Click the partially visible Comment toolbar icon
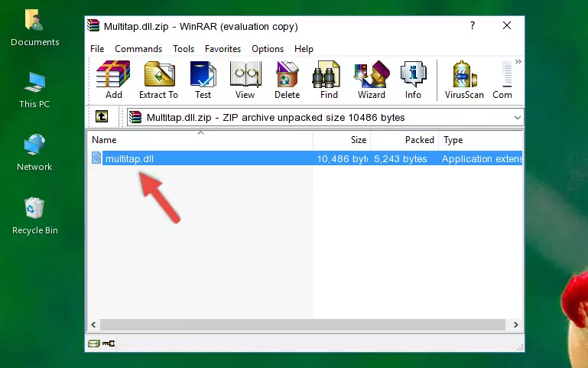 [503, 80]
